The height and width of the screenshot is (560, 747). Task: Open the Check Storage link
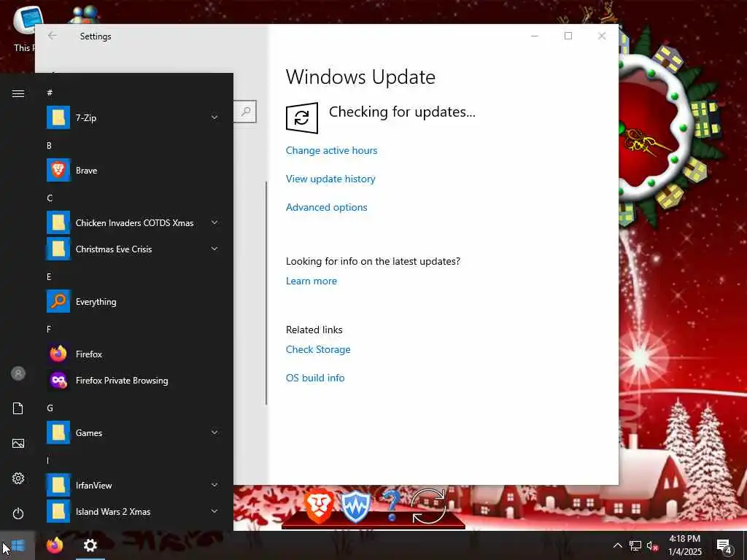[318, 349]
